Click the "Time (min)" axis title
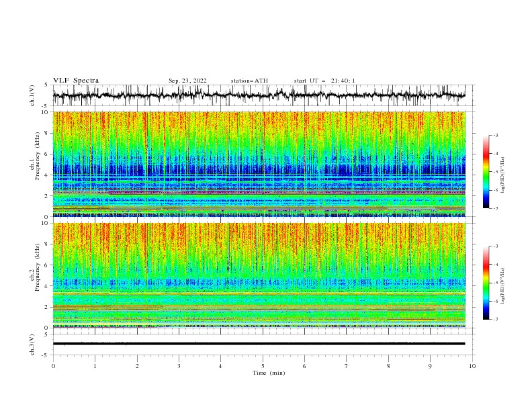The image size is (532, 411). 269,373
